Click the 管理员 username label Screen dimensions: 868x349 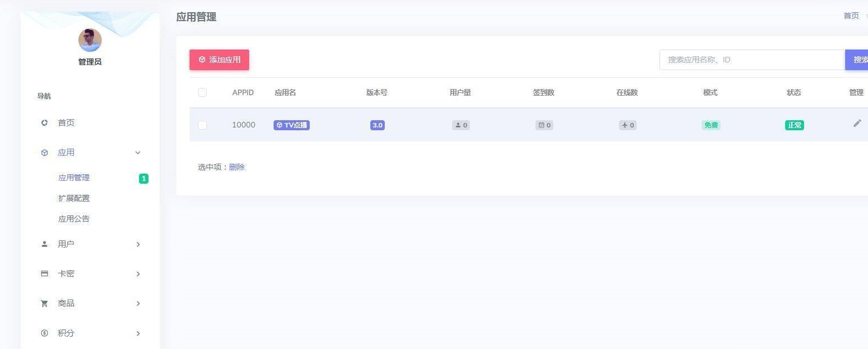(90, 62)
